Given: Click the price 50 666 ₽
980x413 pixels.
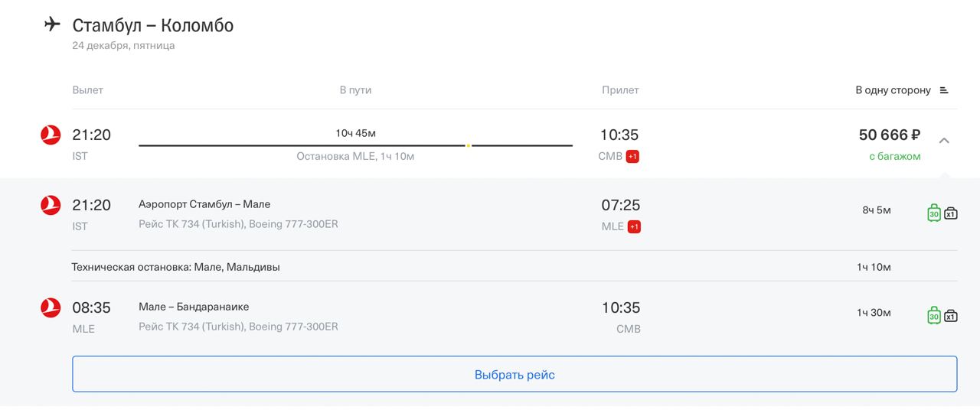Looking at the screenshot, I should pyautogui.click(x=890, y=135).
